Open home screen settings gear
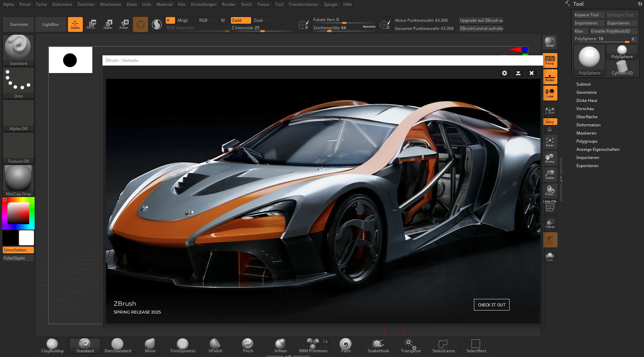This screenshot has width=644, height=357. click(504, 73)
